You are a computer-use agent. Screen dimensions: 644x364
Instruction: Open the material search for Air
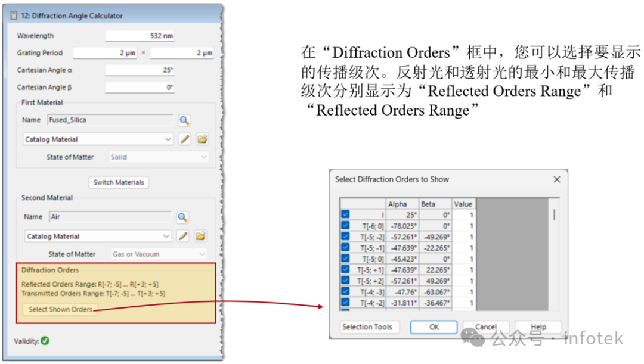tap(184, 216)
